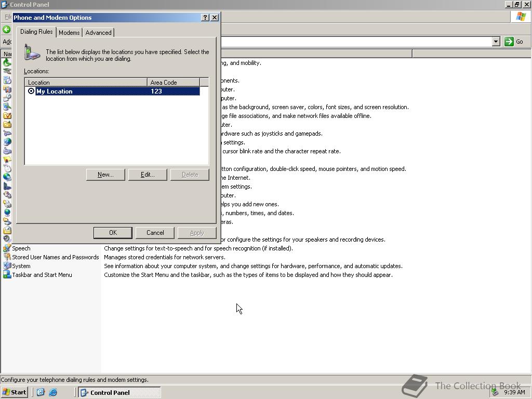Click the dialog's question mark Help button
The width and height of the screenshot is (532, 399).
click(205, 17)
